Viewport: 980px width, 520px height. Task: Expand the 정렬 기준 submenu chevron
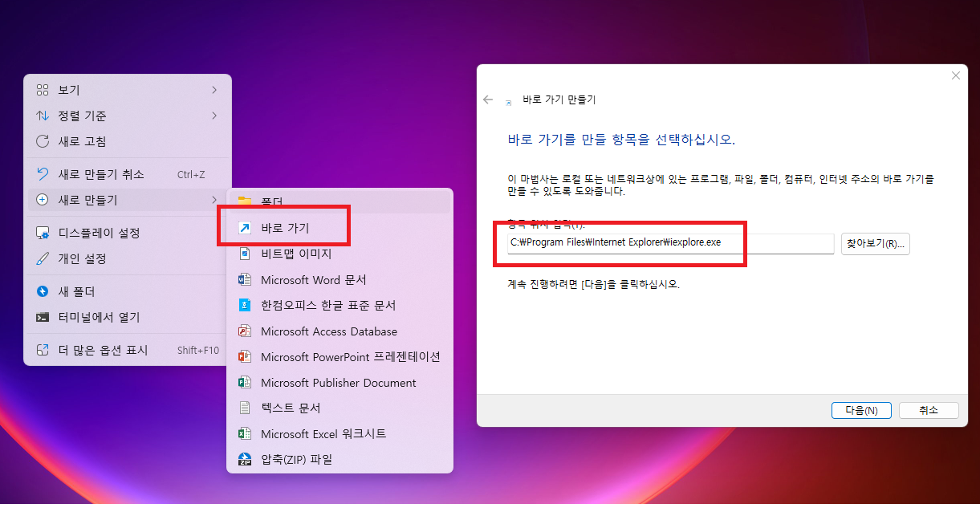click(x=214, y=116)
